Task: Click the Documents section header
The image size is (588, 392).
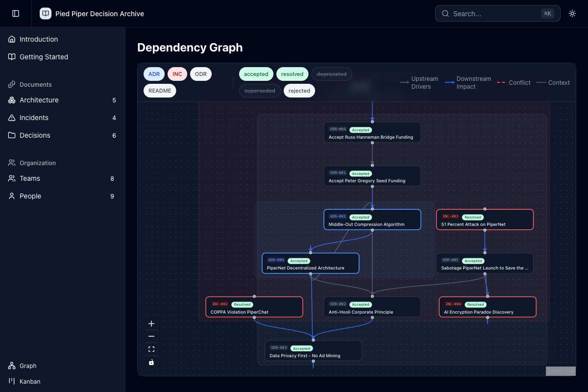Action: click(36, 84)
